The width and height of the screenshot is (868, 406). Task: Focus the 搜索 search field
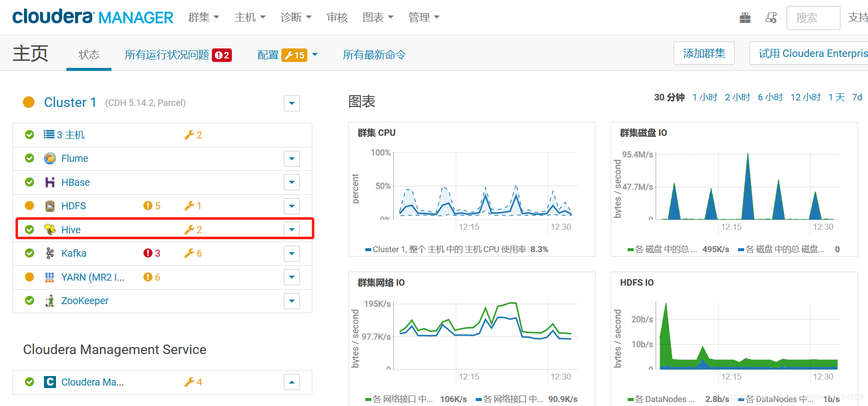pyautogui.click(x=813, y=18)
